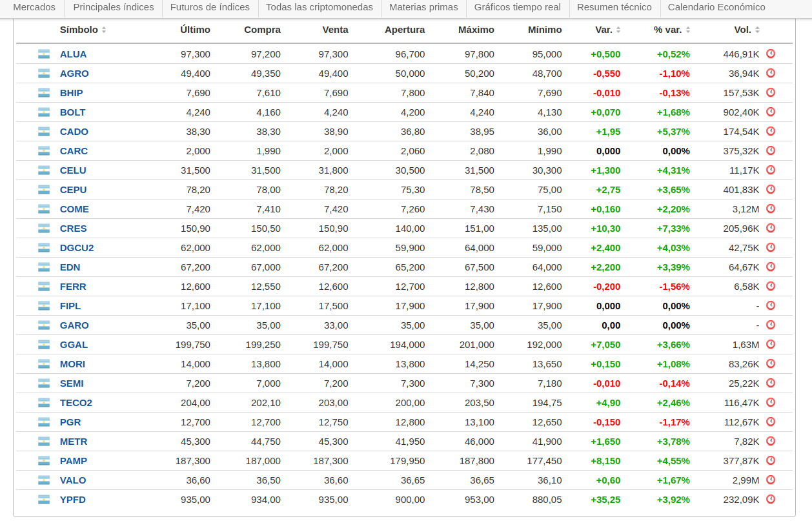Open the GGAL stock link

click(74, 345)
